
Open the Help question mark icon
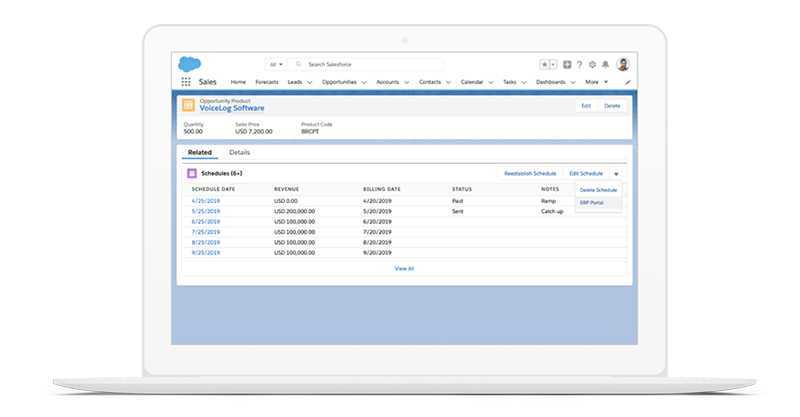579,64
